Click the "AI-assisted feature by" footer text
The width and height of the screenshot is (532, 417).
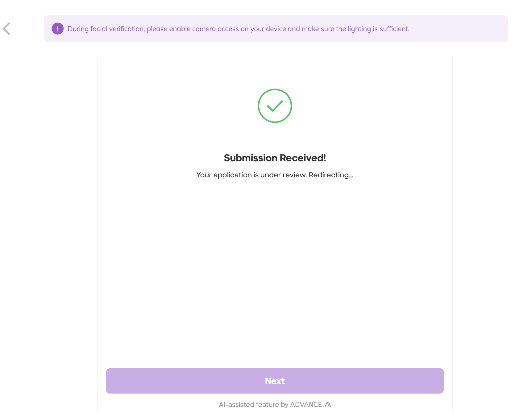coord(253,404)
